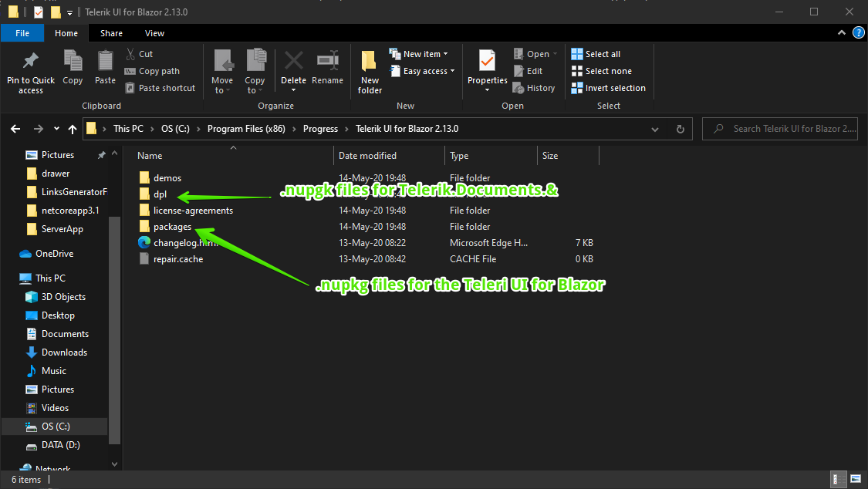Click Progress breadcrumb

[320, 128]
